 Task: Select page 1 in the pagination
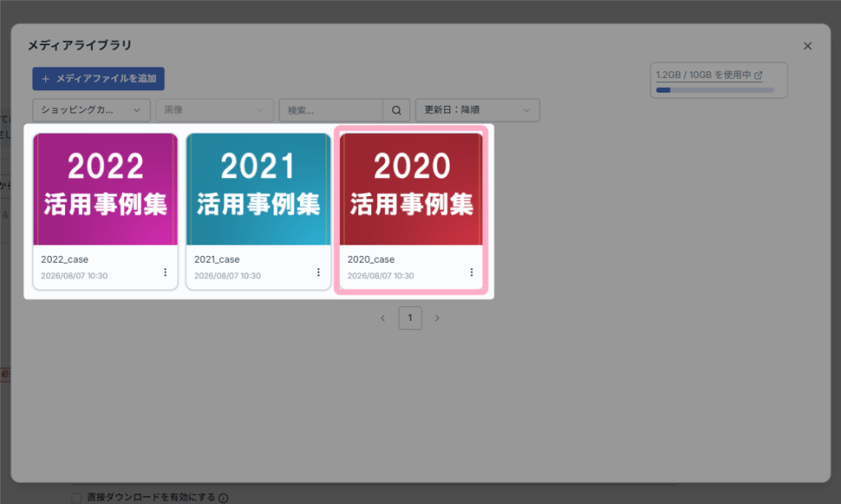[410, 318]
